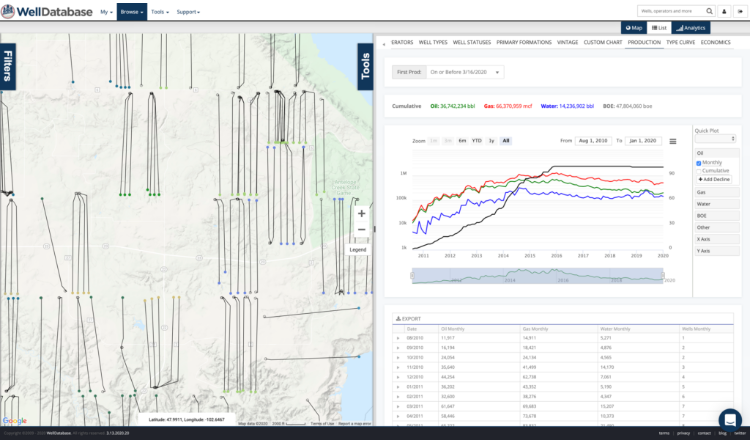Expand the Gas plot section
752x440 pixels.
pos(717,192)
